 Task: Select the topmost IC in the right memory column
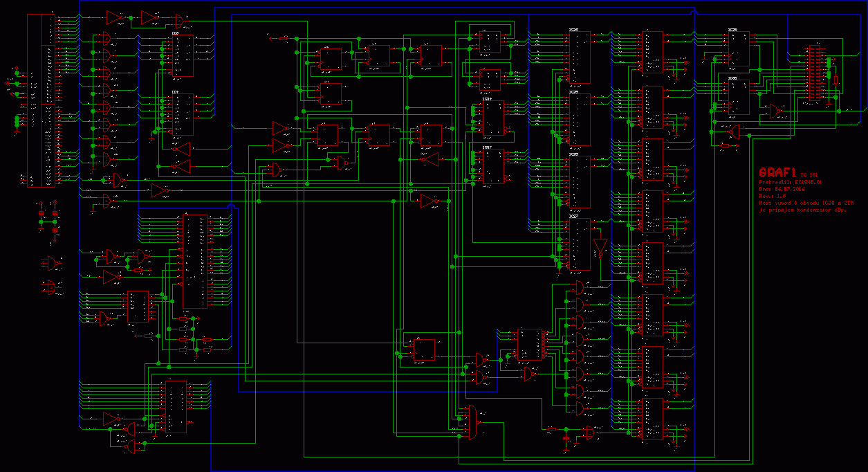652,52
